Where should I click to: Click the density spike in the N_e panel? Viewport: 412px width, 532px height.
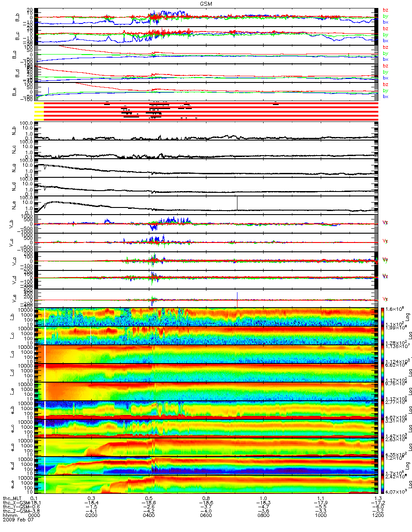(237, 203)
